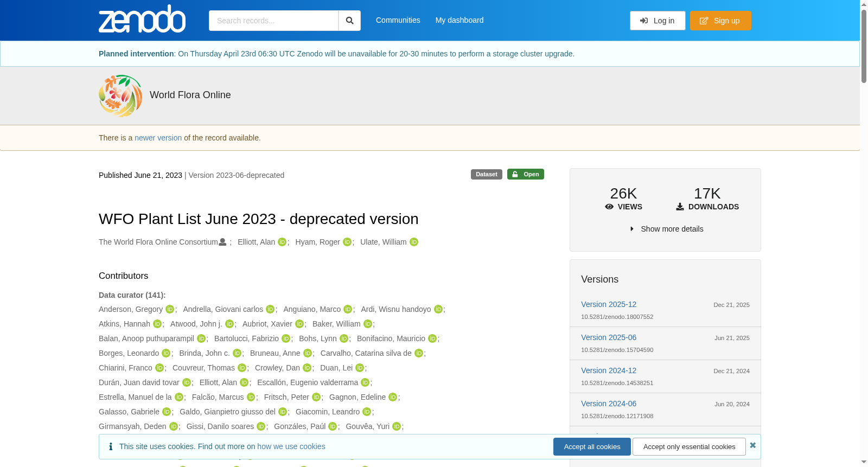This screenshot has width=868, height=467.
Task: Click the Open access badge
Action: click(x=526, y=174)
